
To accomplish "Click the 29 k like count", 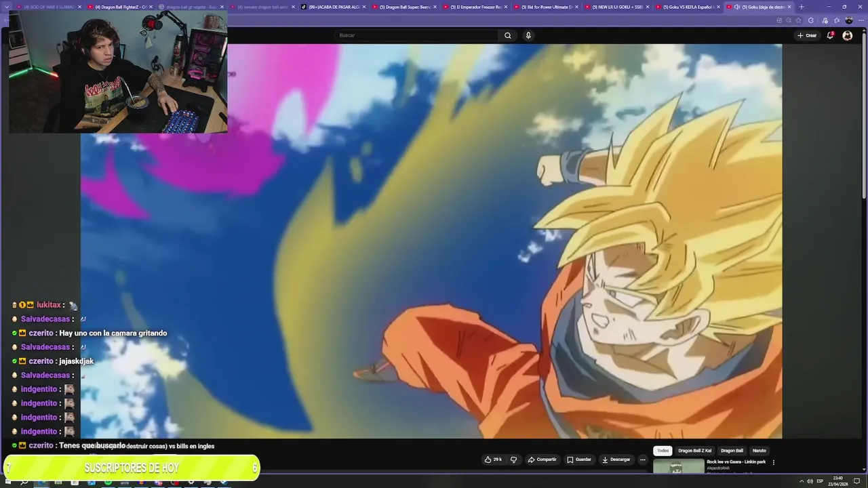I will click(498, 460).
